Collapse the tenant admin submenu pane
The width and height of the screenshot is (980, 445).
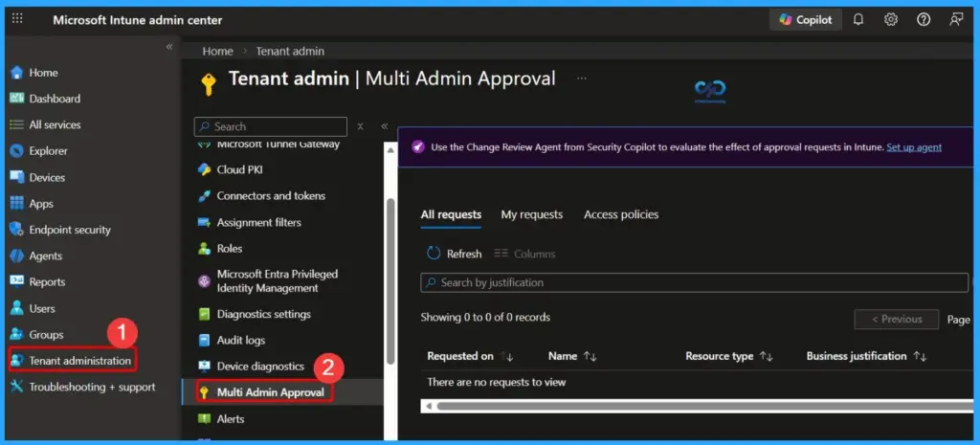click(x=385, y=126)
